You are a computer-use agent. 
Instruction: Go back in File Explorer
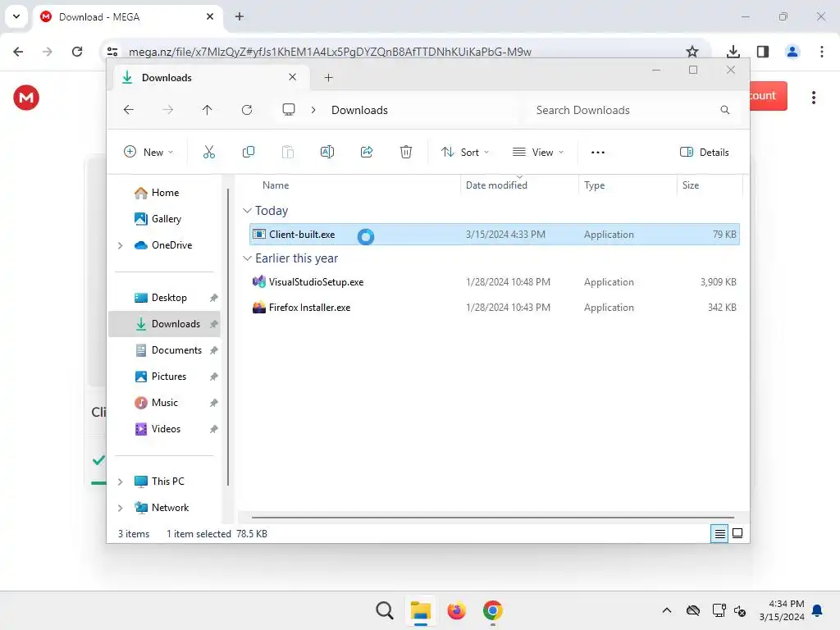click(129, 110)
